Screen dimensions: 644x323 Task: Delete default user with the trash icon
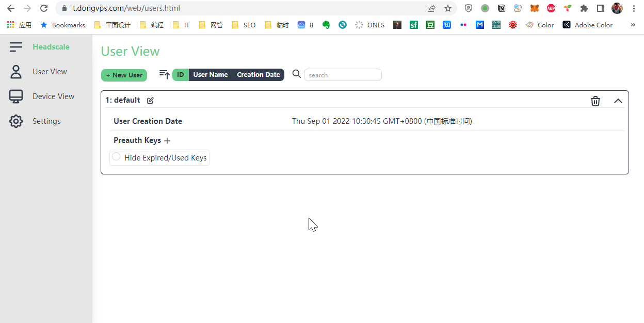(x=595, y=101)
